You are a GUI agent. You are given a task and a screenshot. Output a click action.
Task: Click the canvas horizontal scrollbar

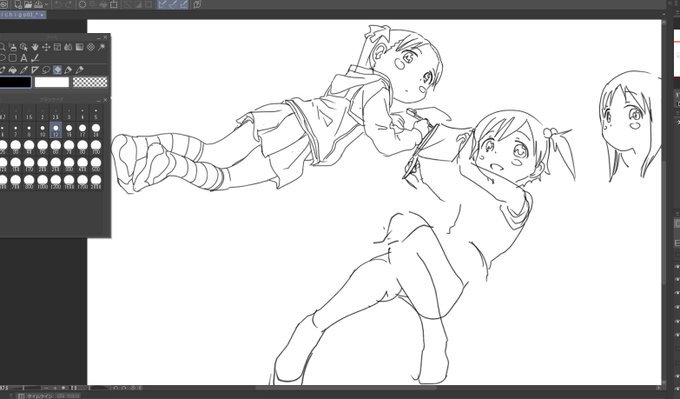coord(347,388)
